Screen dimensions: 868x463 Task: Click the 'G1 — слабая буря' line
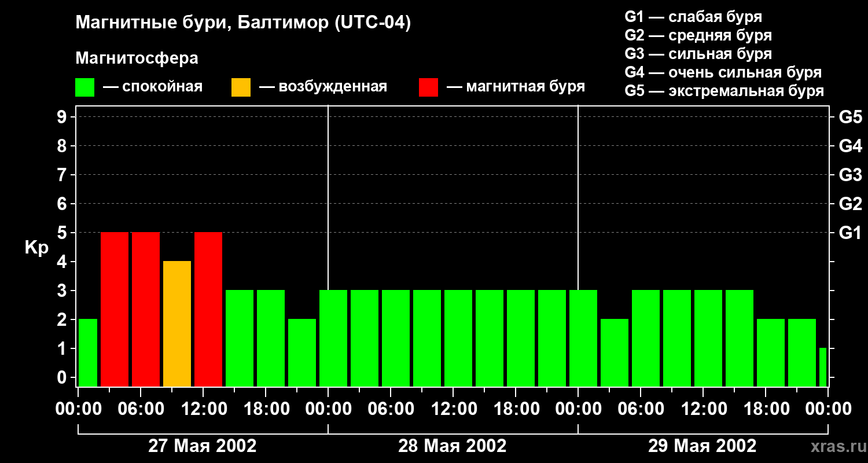click(x=693, y=17)
